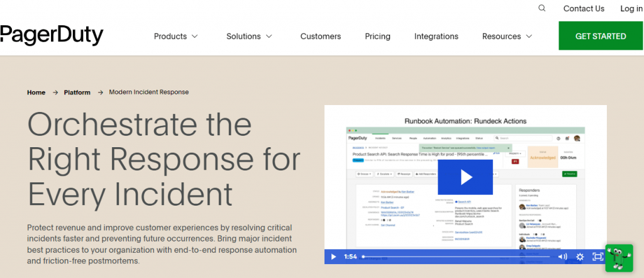
Task: Go to the Customers page
Action: (320, 36)
